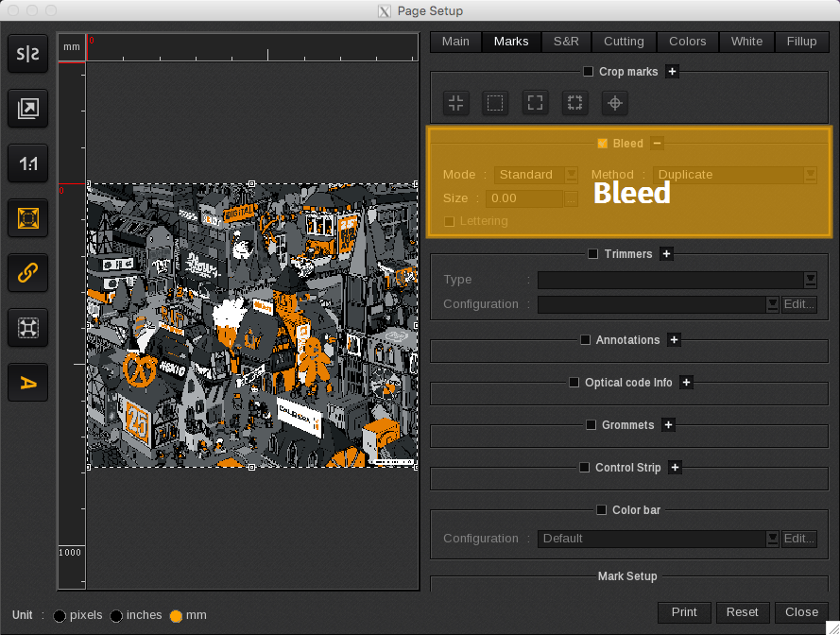Click the Print button

tap(684, 612)
